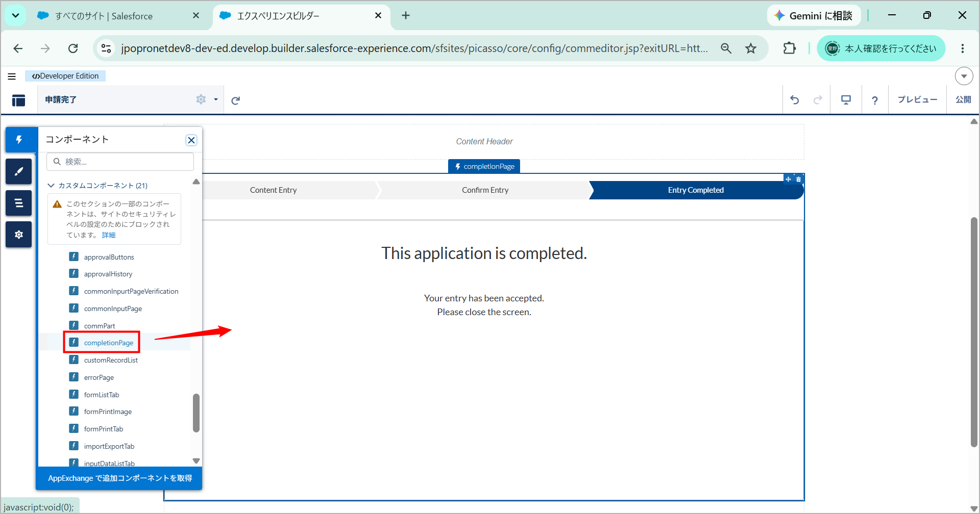
Task: Open the 詳細 link in the warning
Action: 109,235
